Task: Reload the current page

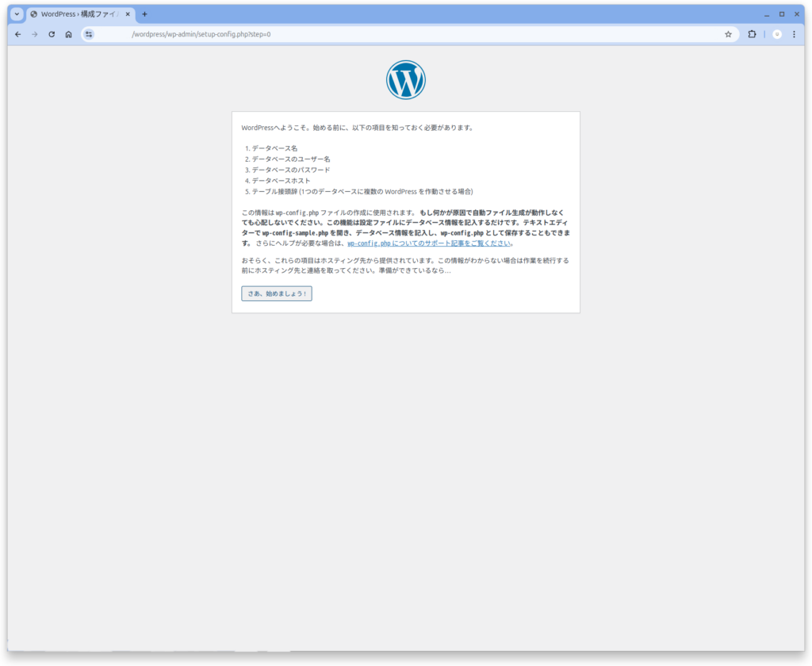Action: click(x=52, y=34)
